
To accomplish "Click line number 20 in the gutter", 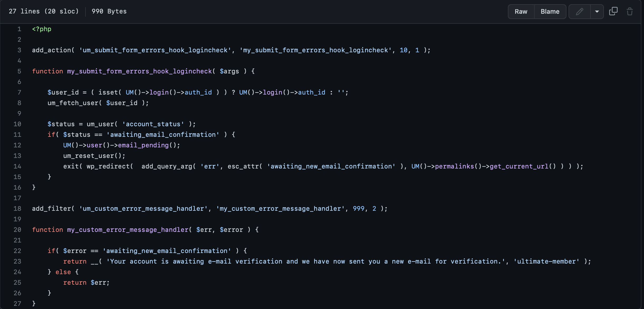I will [x=17, y=230].
